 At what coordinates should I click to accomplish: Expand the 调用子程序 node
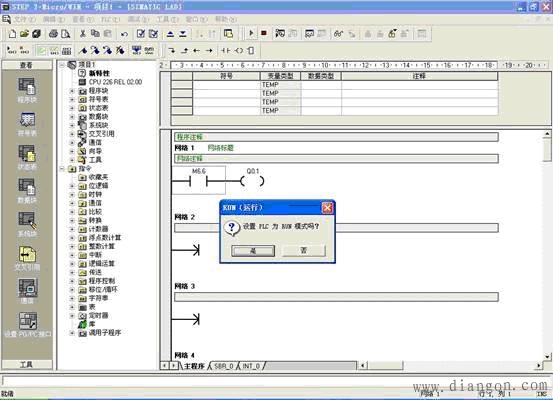click(72, 333)
